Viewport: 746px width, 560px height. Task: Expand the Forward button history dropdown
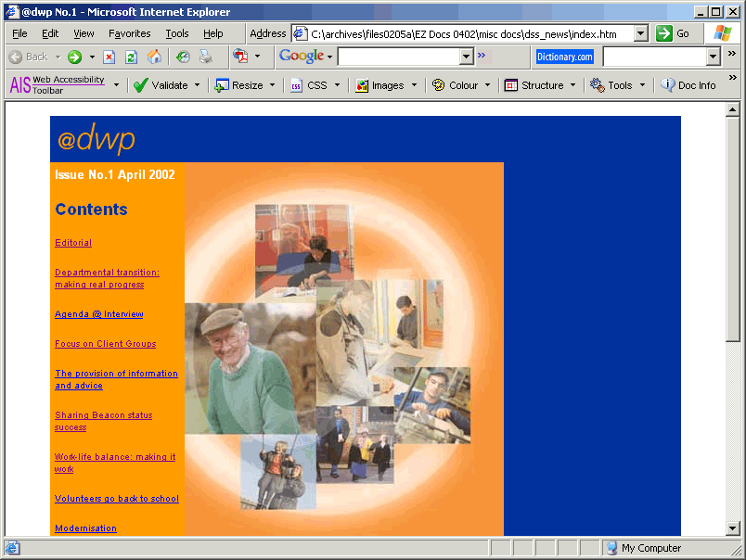[92, 57]
